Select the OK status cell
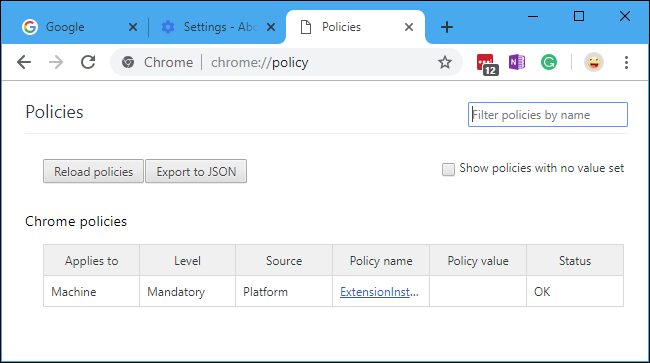 click(x=575, y=292)
